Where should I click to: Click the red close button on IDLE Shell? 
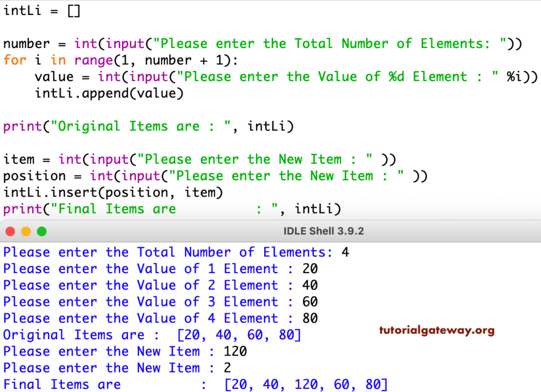(x=10, y=231)
